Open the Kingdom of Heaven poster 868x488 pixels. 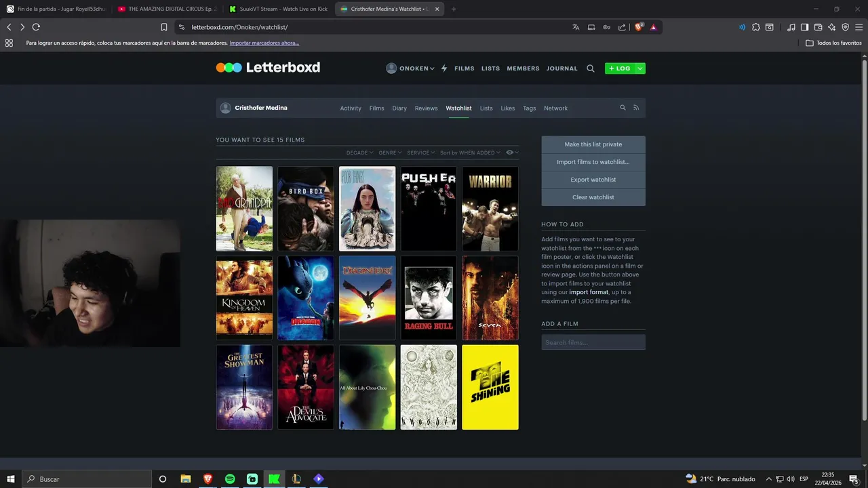tap(244, 298)
